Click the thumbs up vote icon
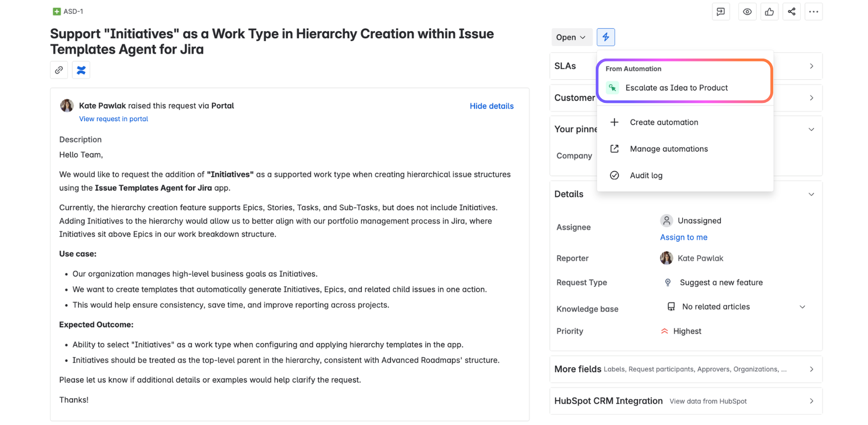868x425 pixels. [769, 12]
